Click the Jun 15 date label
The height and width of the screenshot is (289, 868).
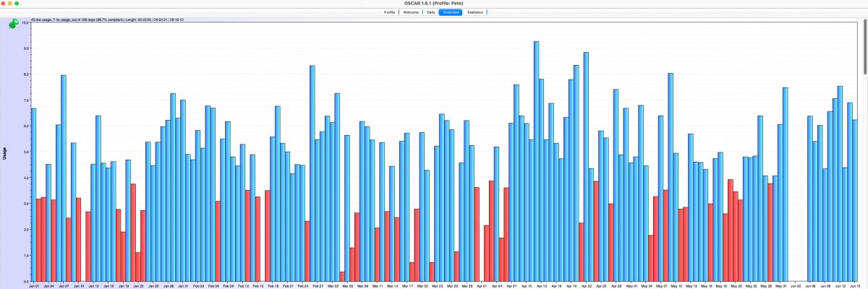[x=854, y=286]
